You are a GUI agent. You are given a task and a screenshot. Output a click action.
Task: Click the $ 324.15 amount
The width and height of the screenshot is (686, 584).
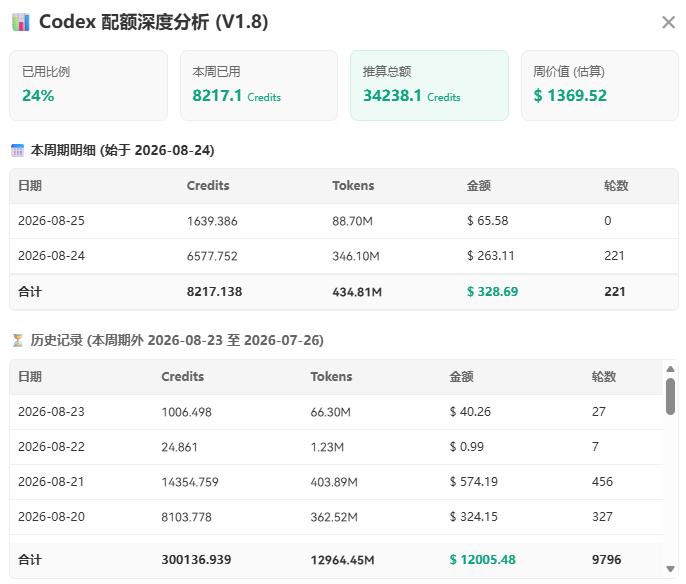(474, 517)
